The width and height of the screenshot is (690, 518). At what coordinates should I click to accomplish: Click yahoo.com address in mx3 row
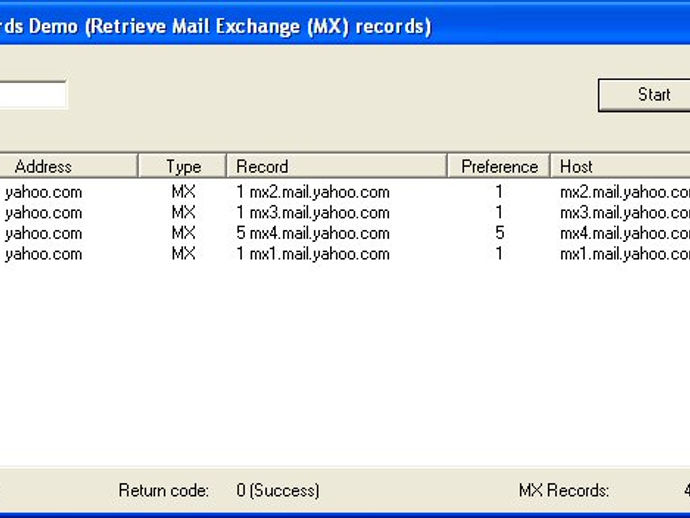(44, 213)
